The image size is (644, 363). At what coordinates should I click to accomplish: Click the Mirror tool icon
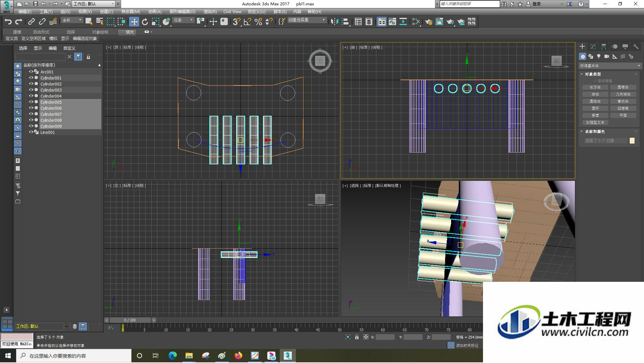tap(334, 22)
